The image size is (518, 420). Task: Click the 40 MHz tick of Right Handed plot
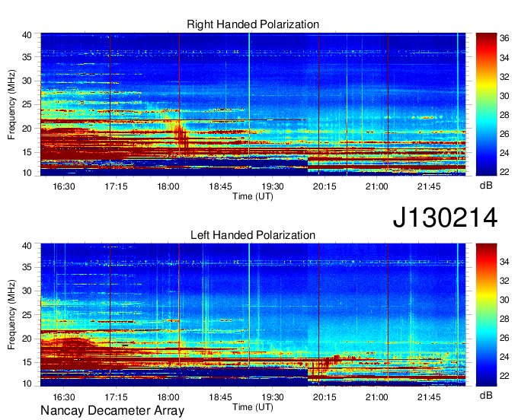coord(27,35)
